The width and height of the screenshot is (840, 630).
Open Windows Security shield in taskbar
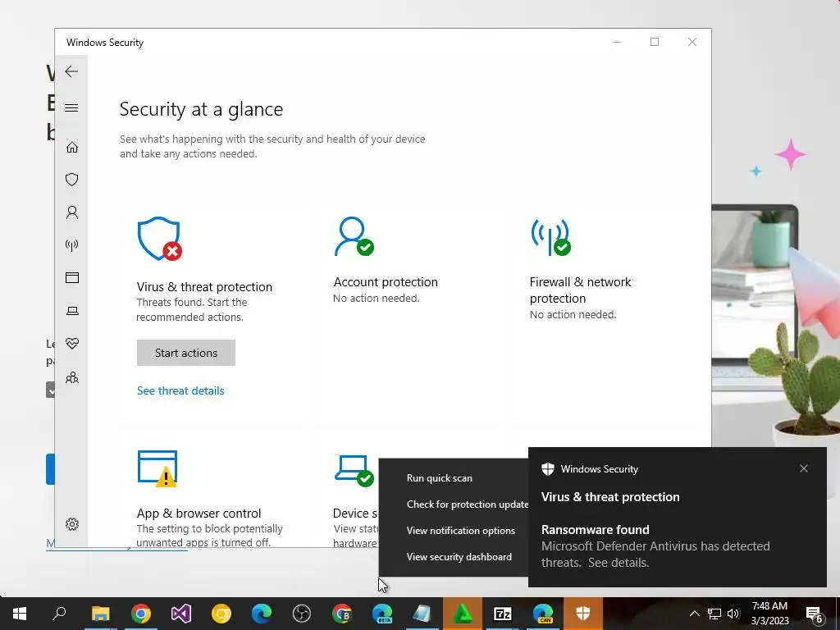click(x=583, y=614)
